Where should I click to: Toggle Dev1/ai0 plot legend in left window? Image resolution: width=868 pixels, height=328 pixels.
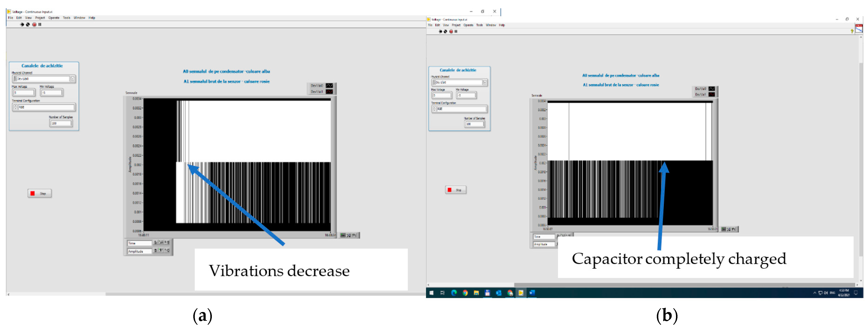329,86
